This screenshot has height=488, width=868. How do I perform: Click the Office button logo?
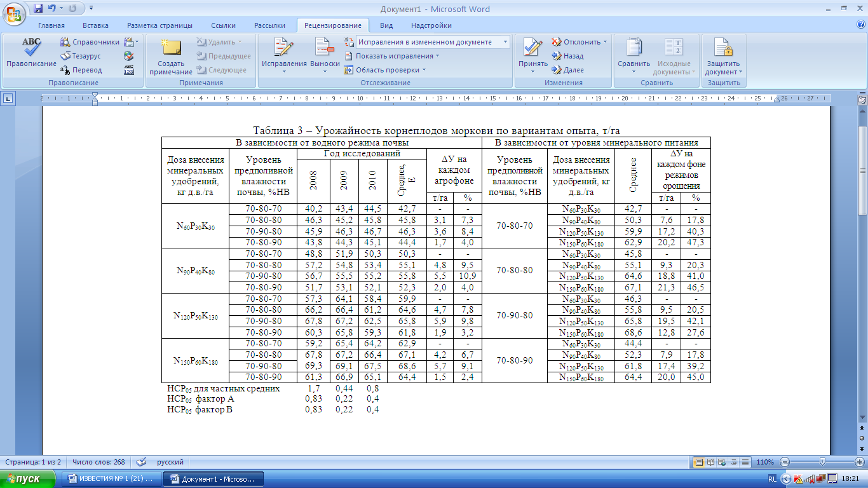pos(13,11)
